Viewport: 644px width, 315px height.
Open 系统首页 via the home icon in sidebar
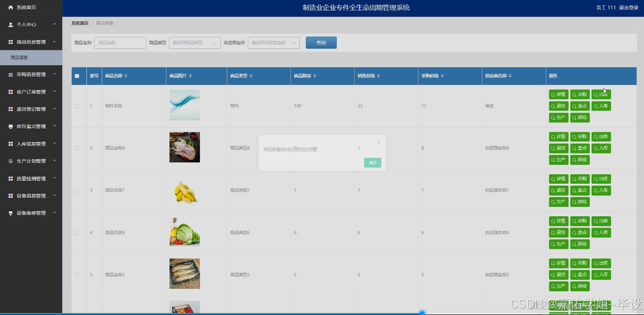click(x=11, y=8)
